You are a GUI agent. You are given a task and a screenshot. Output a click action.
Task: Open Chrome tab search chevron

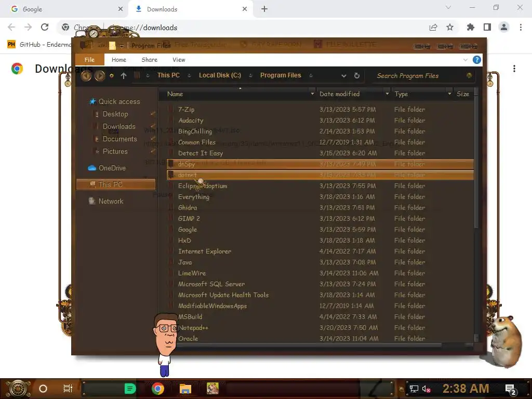pyautogui.click(x=448, y=7)
